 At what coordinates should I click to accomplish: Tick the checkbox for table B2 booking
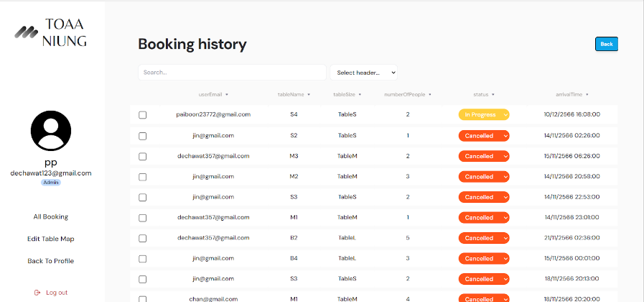pyautogui.click(x=142, y=238)
